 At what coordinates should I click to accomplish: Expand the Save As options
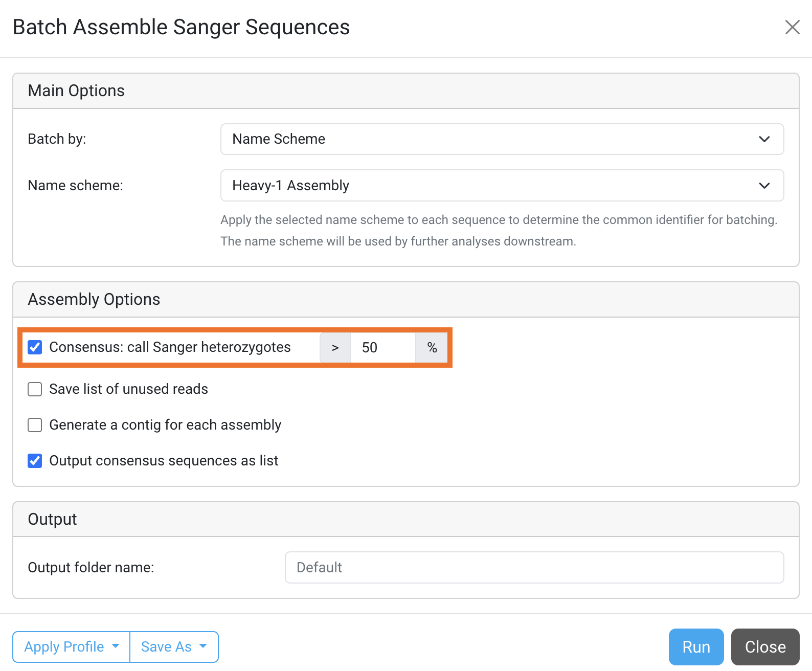(x=174, y=647)
